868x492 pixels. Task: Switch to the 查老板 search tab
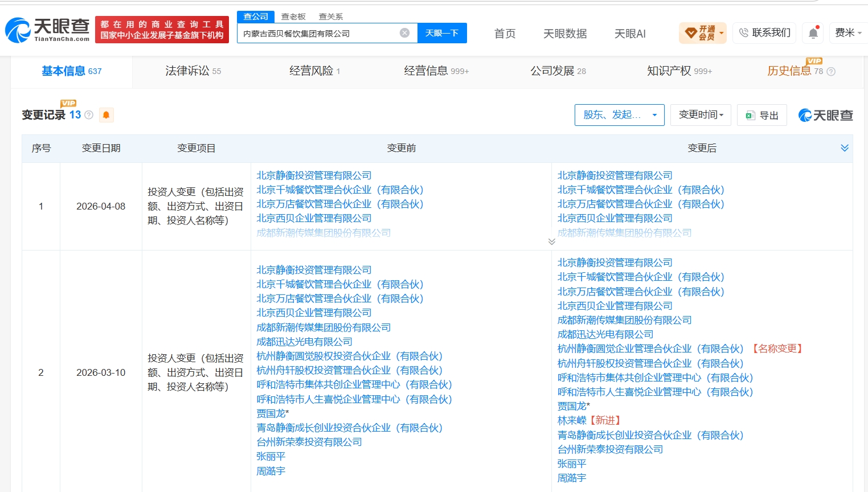click(293, 17)
